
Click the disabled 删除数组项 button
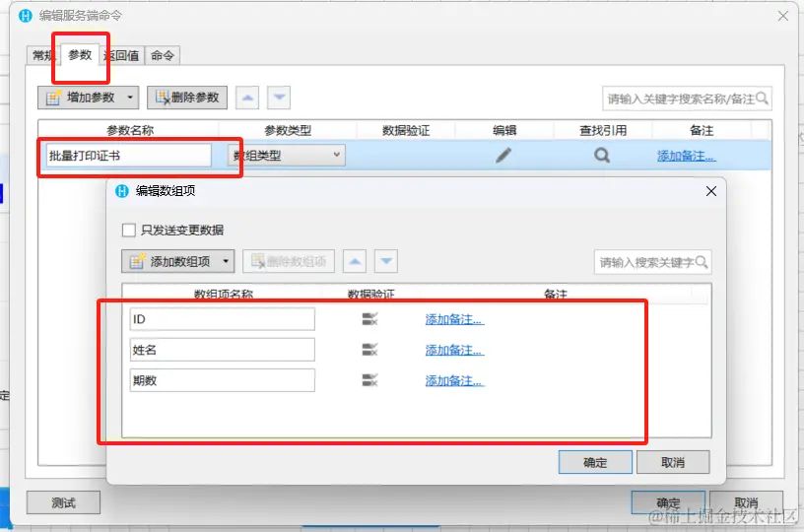289,261
